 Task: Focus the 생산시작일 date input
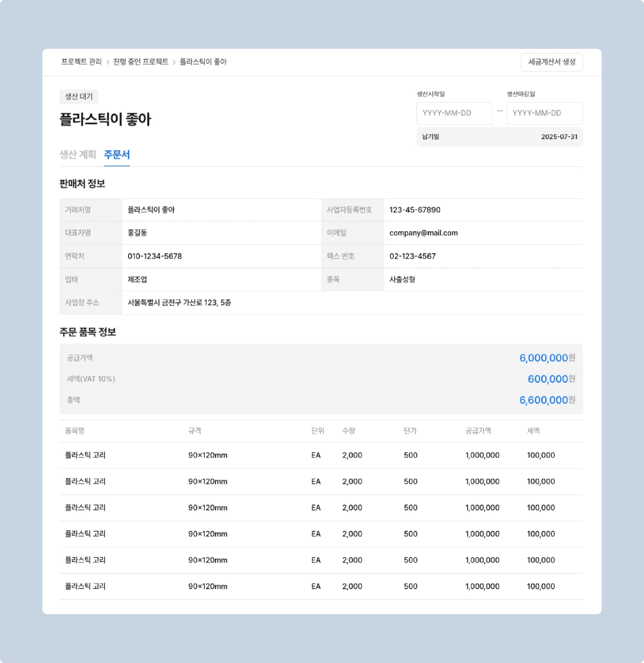(454, 113)
